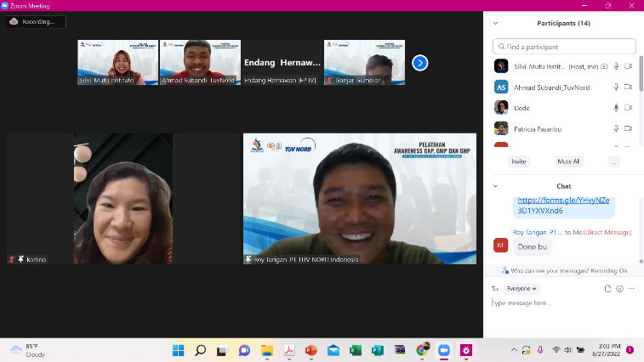The height and width of the screenshot is (362, 644).
Task: Toggle Ahmad Subandi_TuvNord's video camera icon
Action: point(628,87)
